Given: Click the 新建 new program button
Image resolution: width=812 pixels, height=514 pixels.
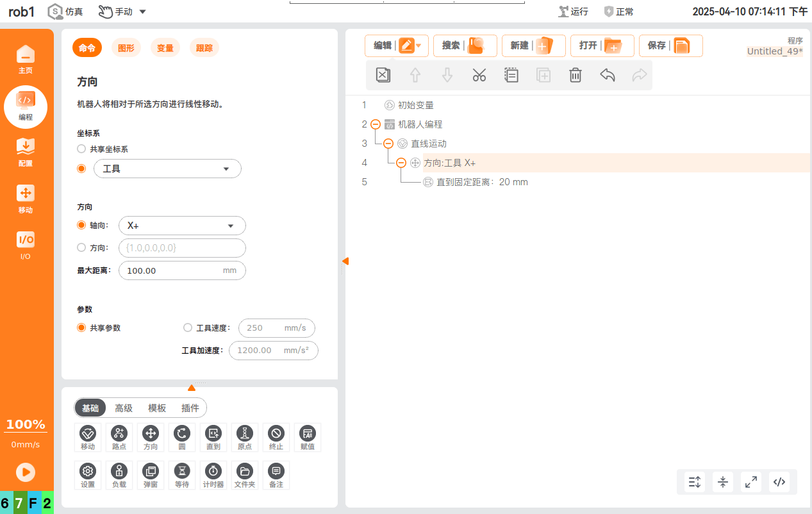Looking at the screenshot, I should coord(534,46).
